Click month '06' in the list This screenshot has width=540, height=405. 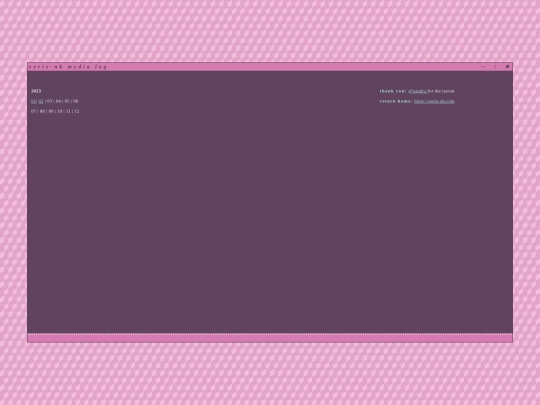click(x=75, y=101)
